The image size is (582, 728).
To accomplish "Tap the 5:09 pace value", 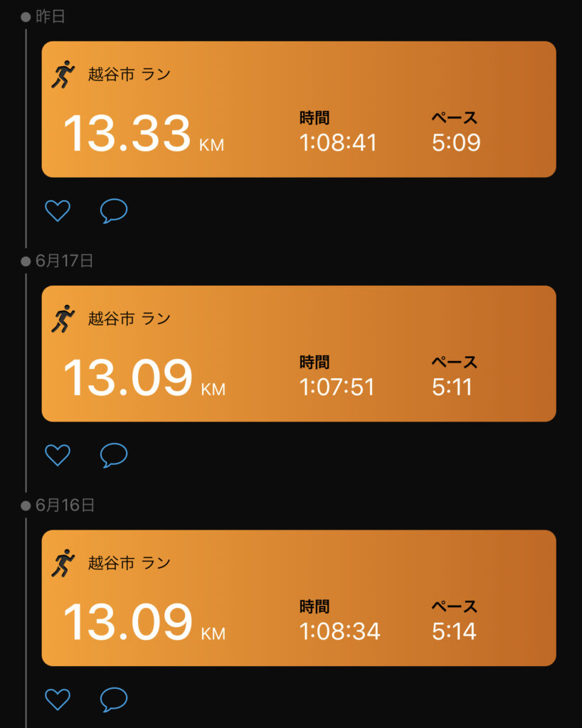I will click(456, 143).
